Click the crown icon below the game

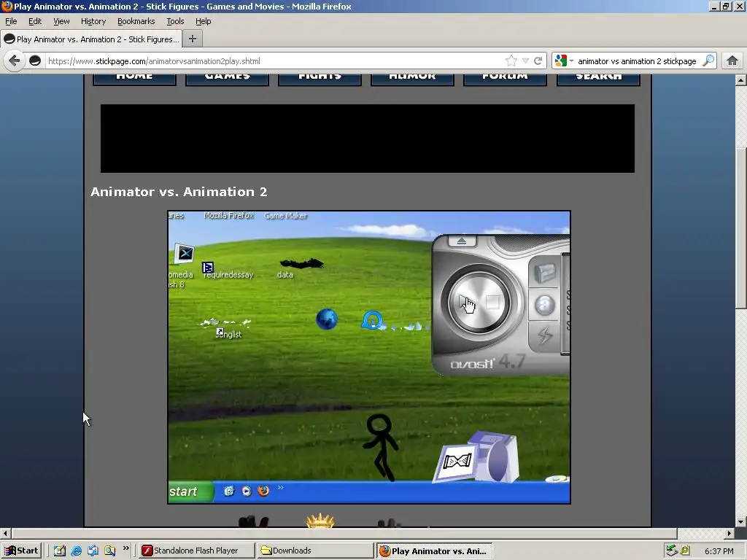point(321,520)
